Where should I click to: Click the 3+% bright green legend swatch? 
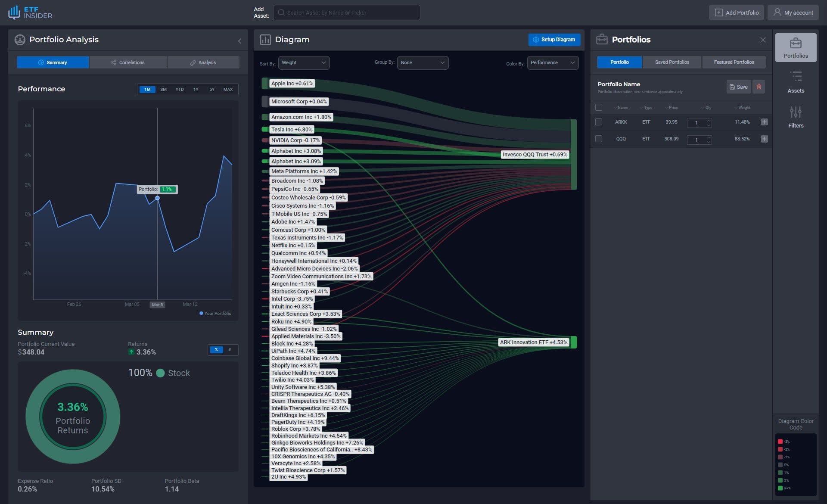point(780,488)
